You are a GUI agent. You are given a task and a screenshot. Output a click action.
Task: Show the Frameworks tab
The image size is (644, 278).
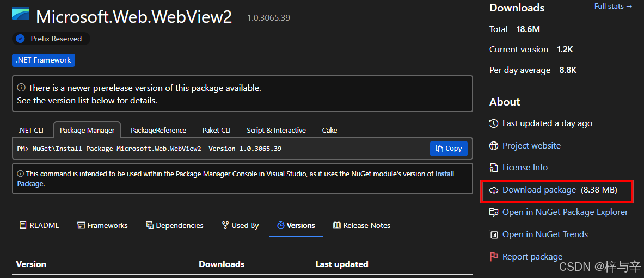click(x=103, y=225)
